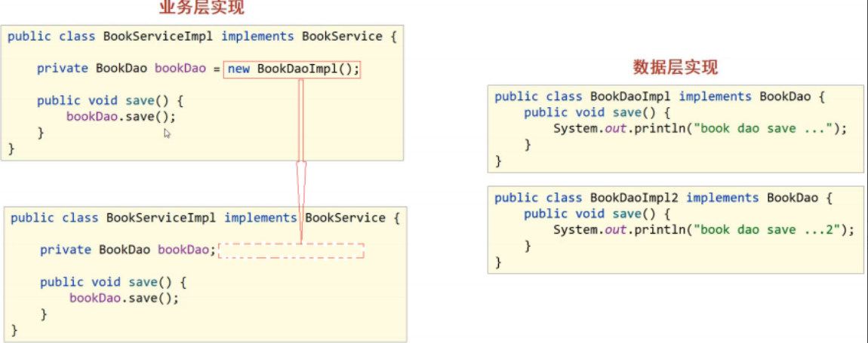The height and width of the screenshot is (343, 868).
Task: Click the empty dashed red placeholder box
Action: click(x=291, y=251)
